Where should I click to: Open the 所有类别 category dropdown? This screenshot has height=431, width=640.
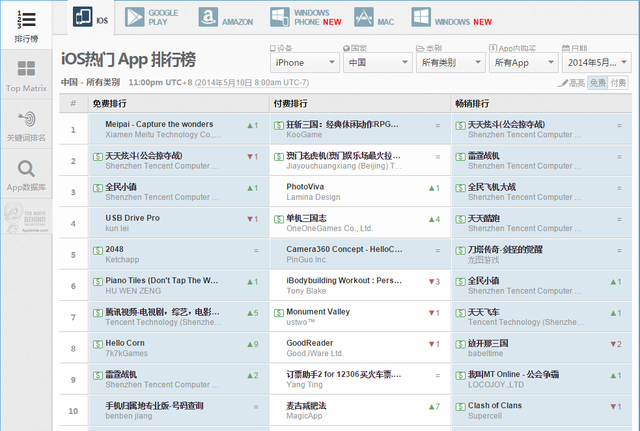pyautogui.click(x=451, y=62)
